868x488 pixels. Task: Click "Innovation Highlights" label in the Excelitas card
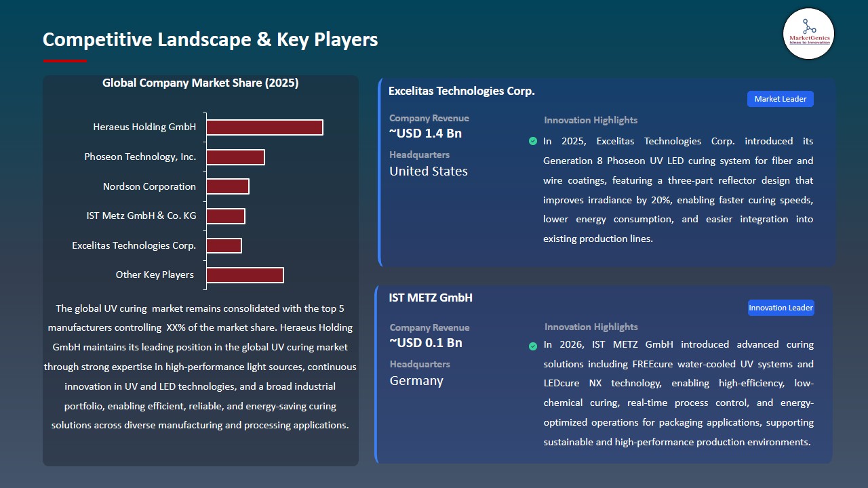[591, 120]
